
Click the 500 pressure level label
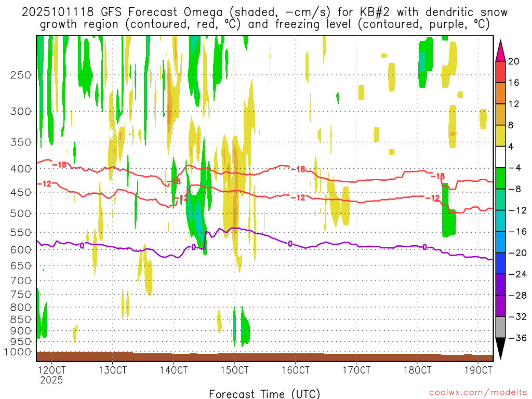tap(21, 214)
